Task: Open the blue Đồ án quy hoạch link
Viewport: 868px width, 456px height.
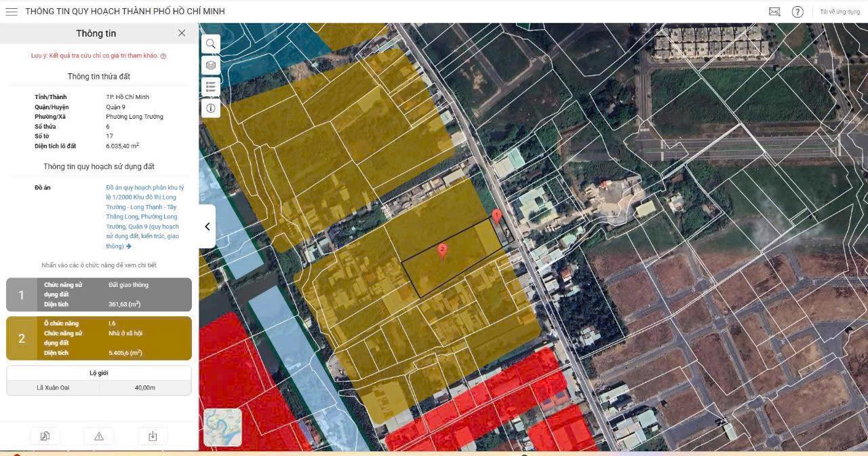Action: click(x=144, y=216)
